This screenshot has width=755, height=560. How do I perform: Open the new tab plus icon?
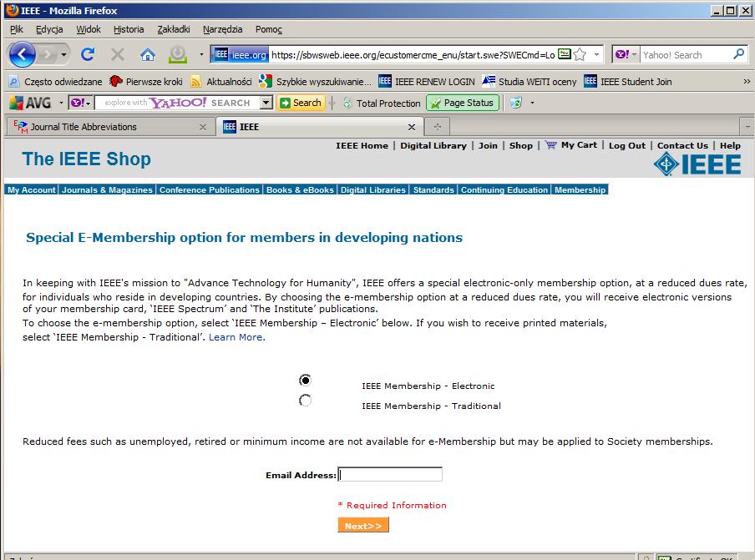pos(437,127)
